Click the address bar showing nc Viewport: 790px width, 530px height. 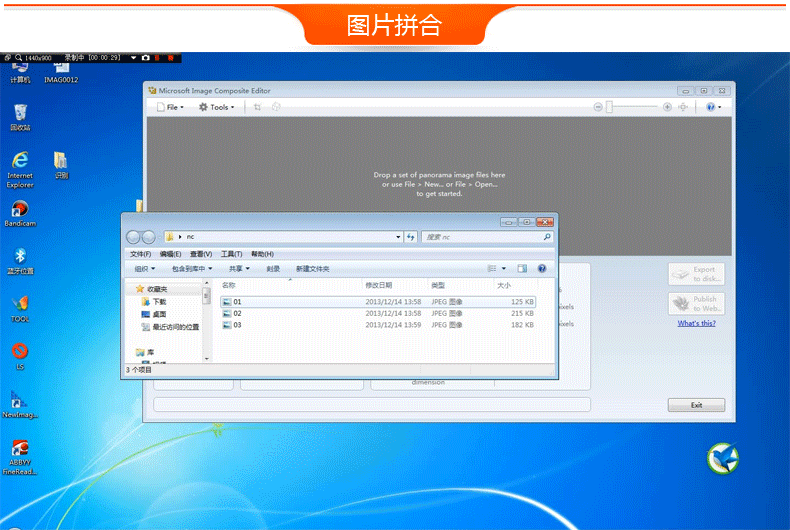pos(283,237)
